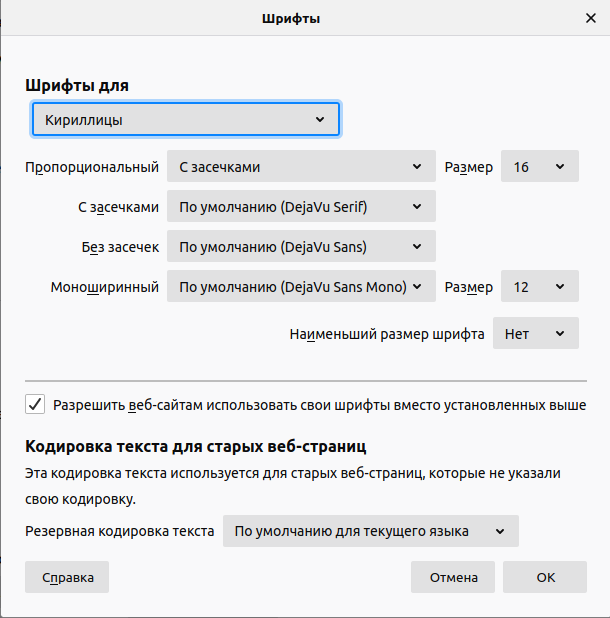This screenshot has width=610, height=618.
Task: Click the chevron in the fallback encoding combo box
Action: tap(500, 531)
